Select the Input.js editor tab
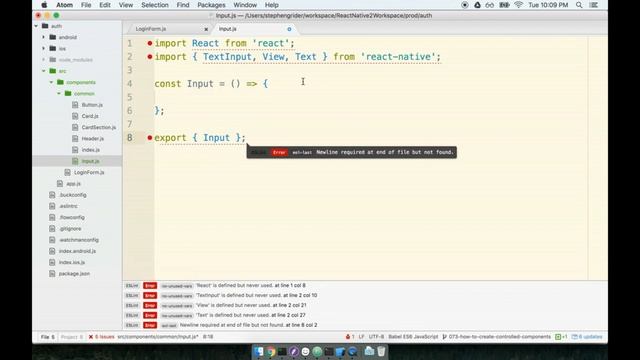 pos(228,29)
